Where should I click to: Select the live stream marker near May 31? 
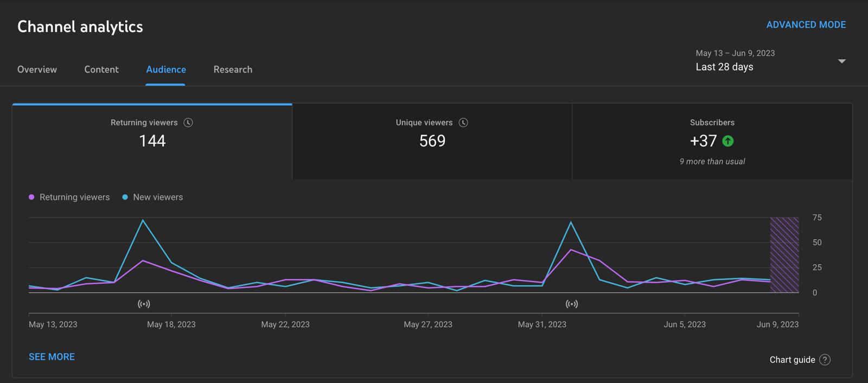coord(572,304)
